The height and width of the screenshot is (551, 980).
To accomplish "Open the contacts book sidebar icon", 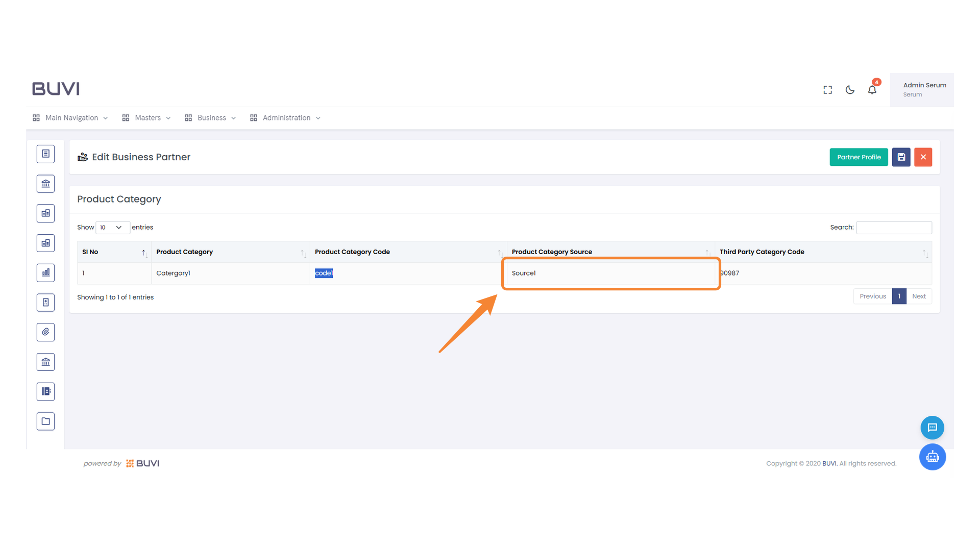I will pos(45,391).
